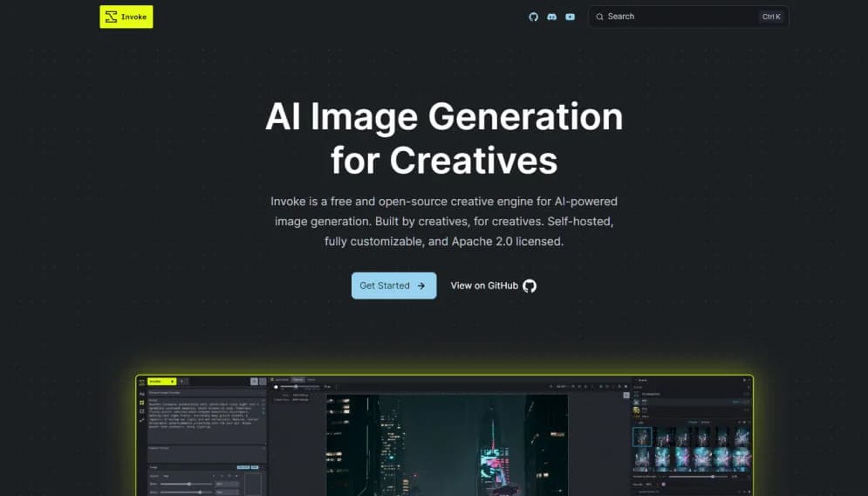Click the prompt text box in app preview
Viewport: 868px width, 496px height.
coord(206,413)
